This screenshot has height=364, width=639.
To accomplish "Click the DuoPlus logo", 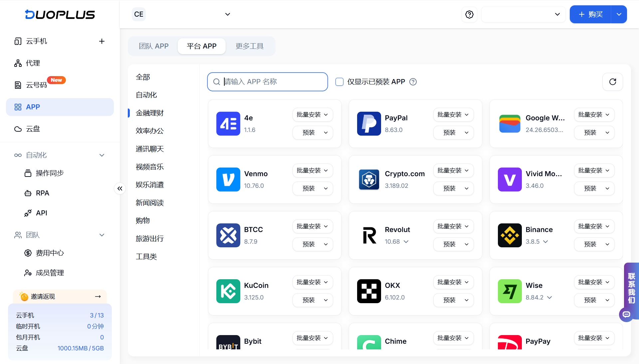I will [x=60, y=14].
